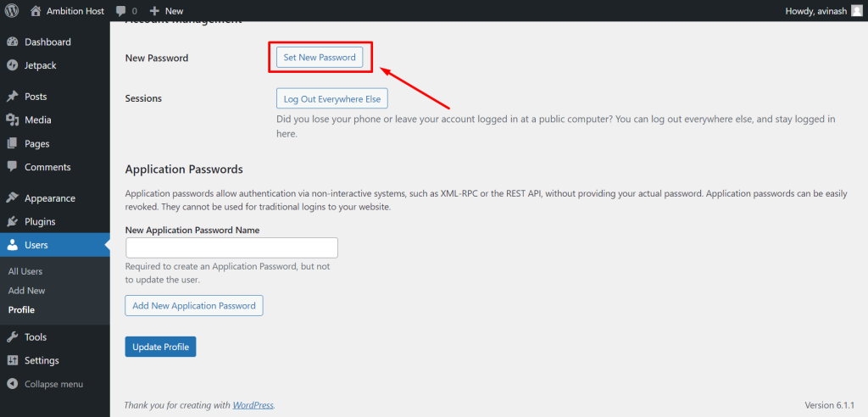Open Appearance via its paintbrush icon
Screen dimensions: 868x417
(12, 198)
